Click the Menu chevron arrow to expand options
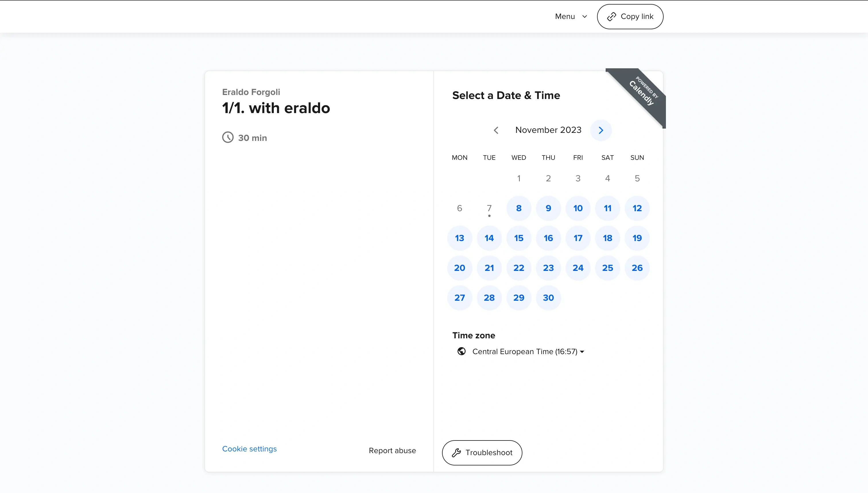The height and width of the screenshot is (493, 868). pos(584,16)
